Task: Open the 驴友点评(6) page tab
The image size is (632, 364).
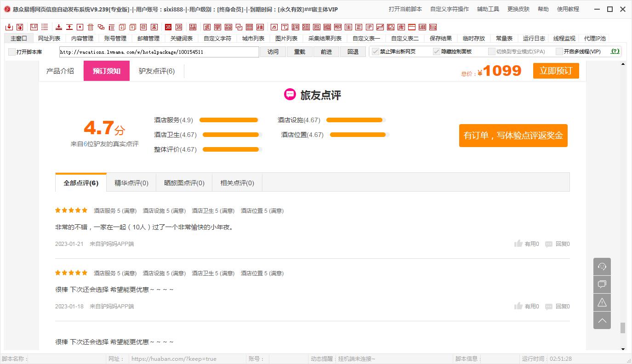Action: point(157,71)
